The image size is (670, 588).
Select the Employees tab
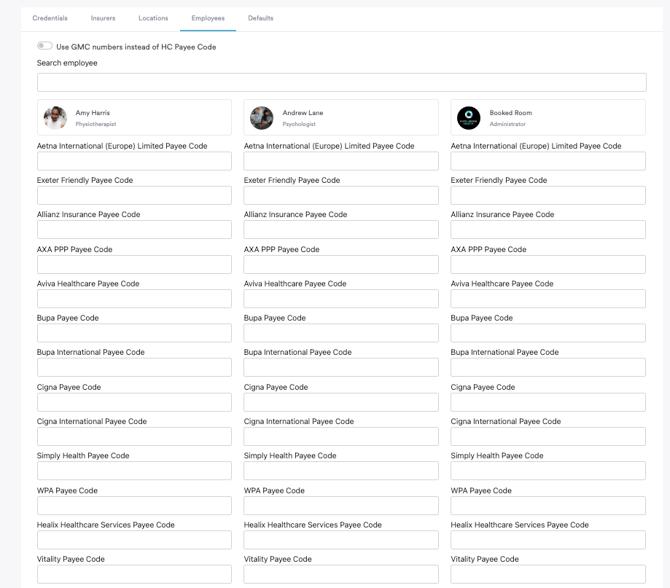(x=208, y=18)
